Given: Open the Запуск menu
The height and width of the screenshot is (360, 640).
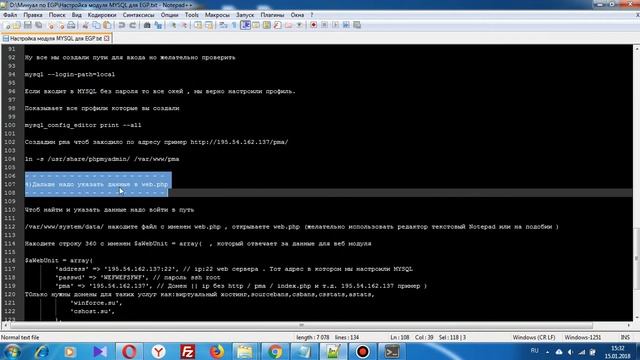Looking at the screenshot, I should coord(245,15).
